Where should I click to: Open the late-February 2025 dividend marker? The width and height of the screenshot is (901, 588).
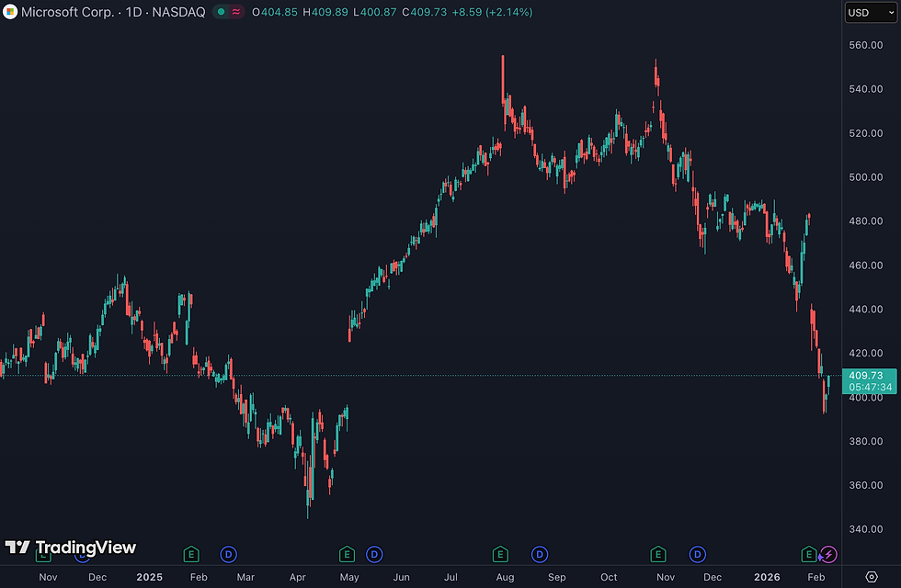coord(229,555)
